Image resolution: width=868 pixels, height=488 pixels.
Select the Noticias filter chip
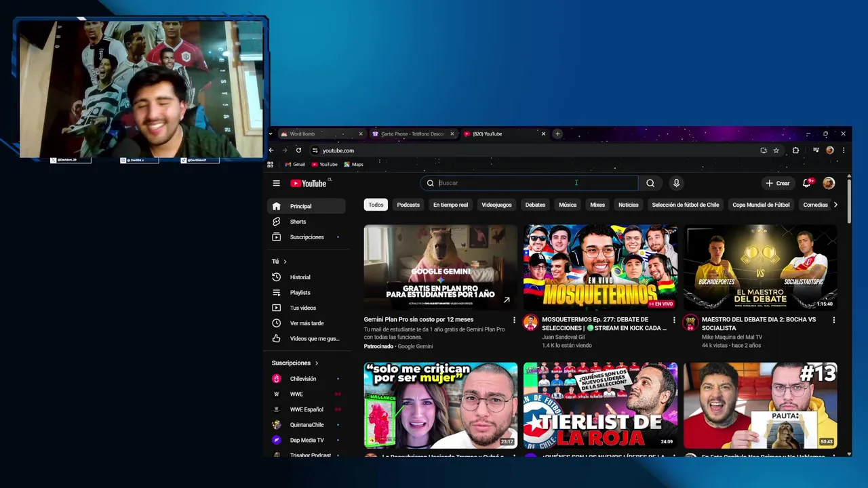coord(629,205)
